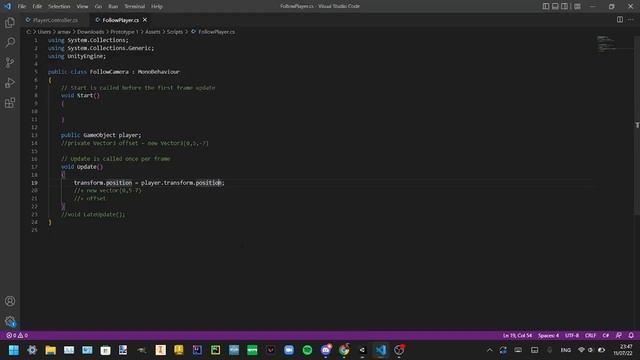Image resolution: width=640 pixels, height=360 pixels.
Task: Open Spotify from the taskbar
Action: [x=307, y=350]
